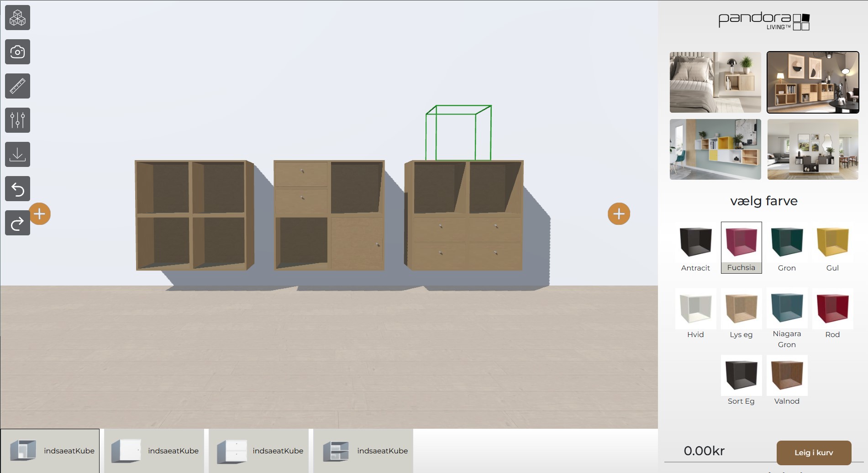Select the Antracit color swatch
The height and width of the screenshot is (473, 868).
(x=695, y=248)
